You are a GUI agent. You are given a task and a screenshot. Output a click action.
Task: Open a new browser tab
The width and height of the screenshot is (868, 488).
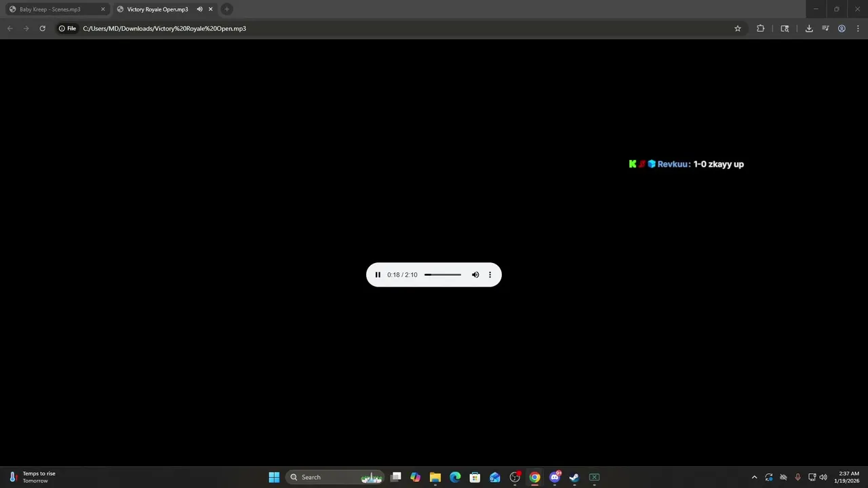click(x=227, y=9)
